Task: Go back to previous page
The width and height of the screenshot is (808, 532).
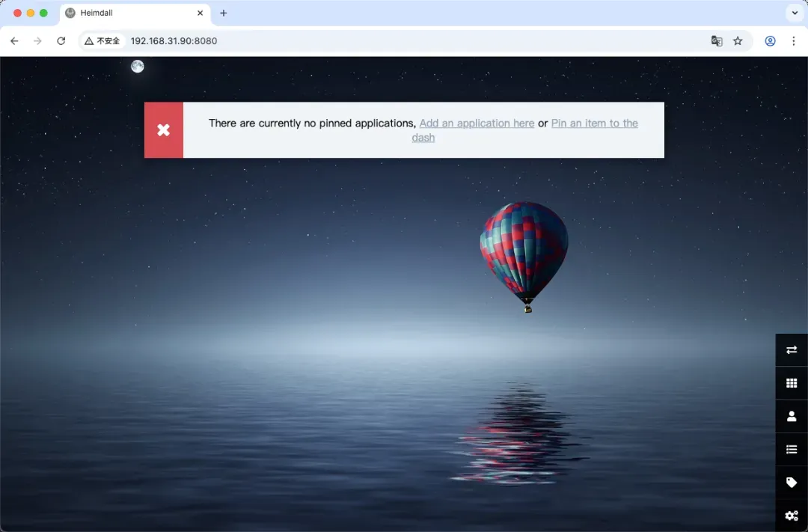Action: pos(14,41)
